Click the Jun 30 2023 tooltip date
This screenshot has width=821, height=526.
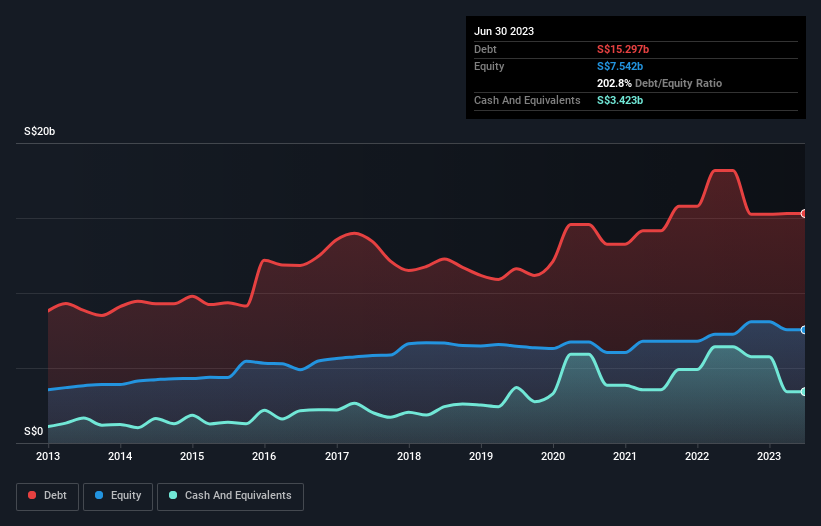(504, 31)
